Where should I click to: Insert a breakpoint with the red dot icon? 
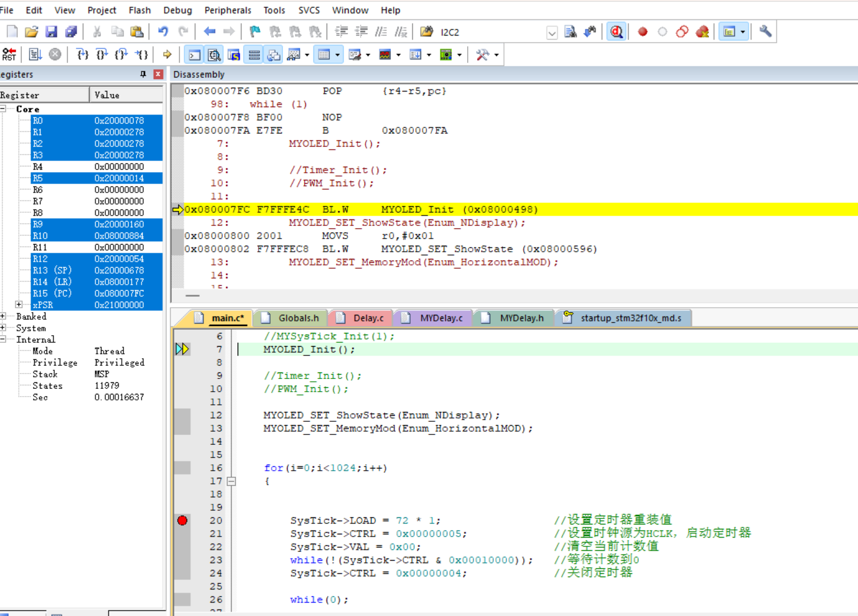tap(642, 32)
